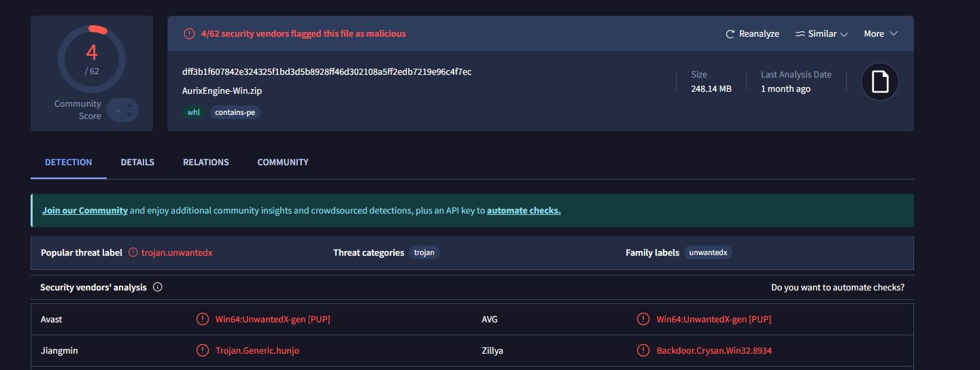
Task: Downvote the Community Score
Action: pyautogui.click(x=128, y=115)
